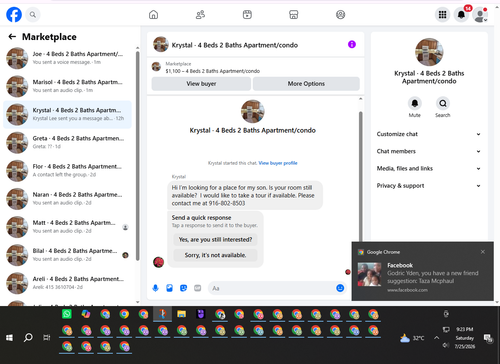500x364 pixels.
Task: Click the Marketplace listing thumbnail below chat header
Action: click(x=156, y=67)
